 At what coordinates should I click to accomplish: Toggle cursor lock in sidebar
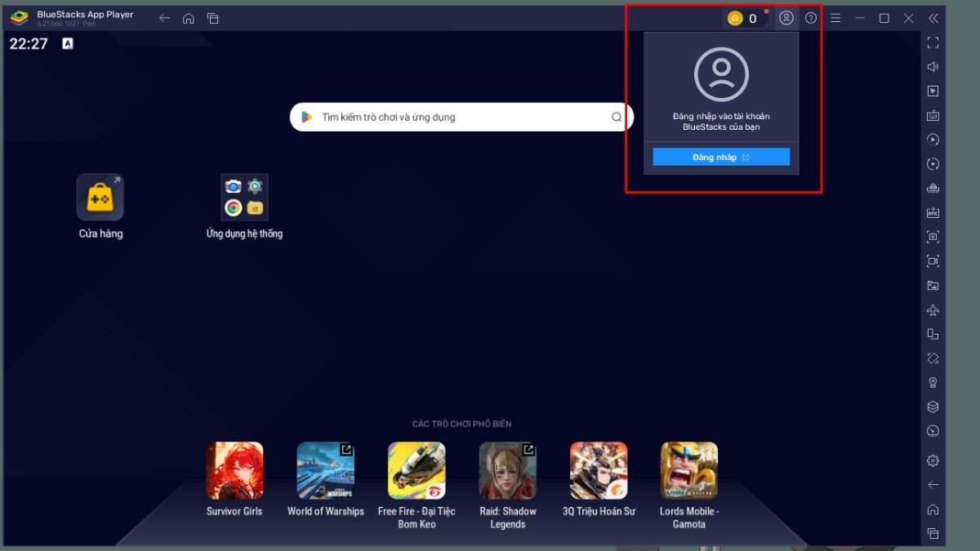pyautogui.click(x=933, y=91)
